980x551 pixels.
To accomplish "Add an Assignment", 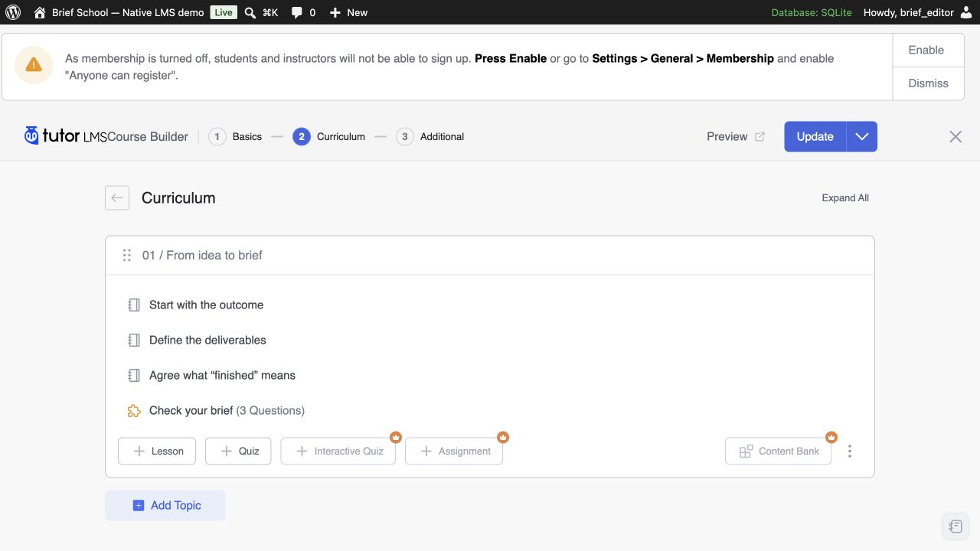I will [454, 452].
